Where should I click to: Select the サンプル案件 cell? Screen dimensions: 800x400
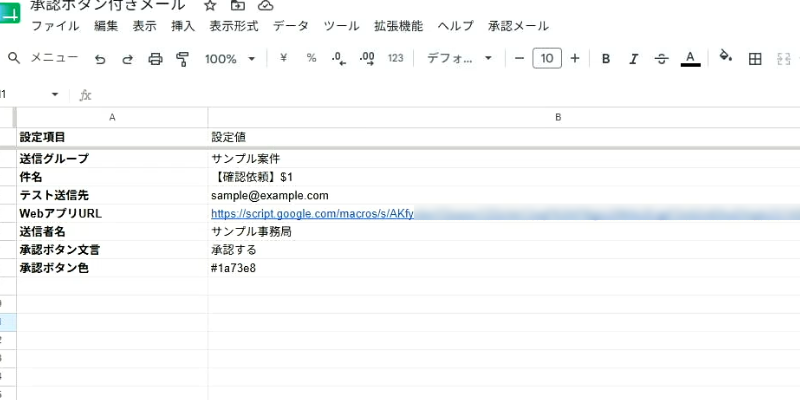pyautogui.click(x=504, y=159)
